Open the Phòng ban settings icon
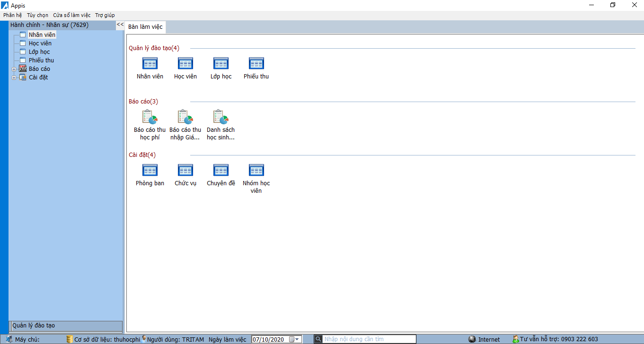The width and height of the screenshot is (644, 344). [150, 170]
